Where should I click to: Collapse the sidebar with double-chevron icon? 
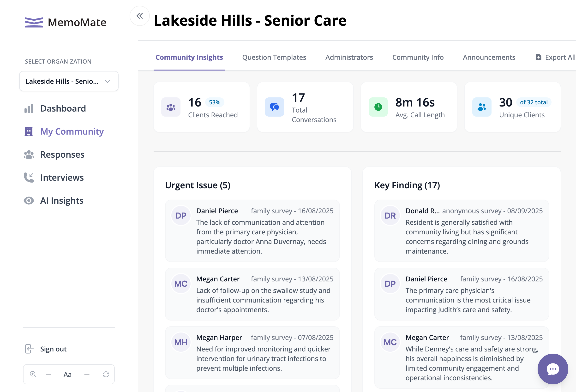pos(139,16)
